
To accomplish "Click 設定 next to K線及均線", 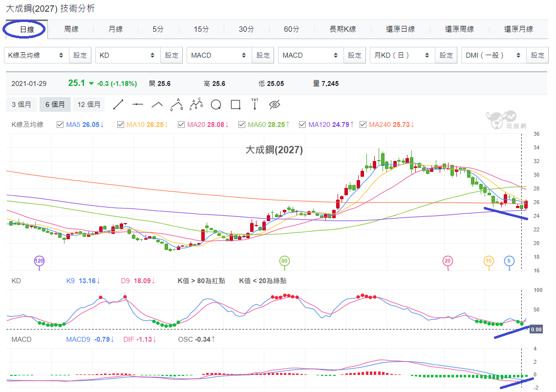I will coord(80,55).
